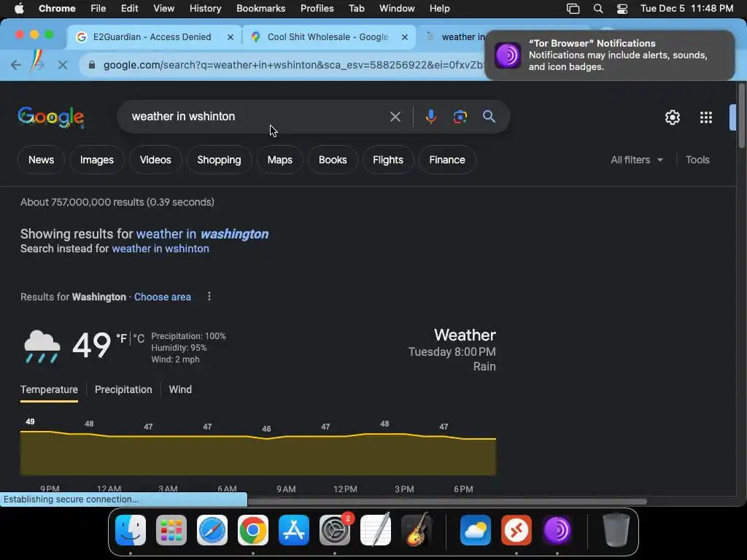Click the vertical page scrollbar
Image resolution: width=747 pixels, height=560 pixels.
(741, 116)
